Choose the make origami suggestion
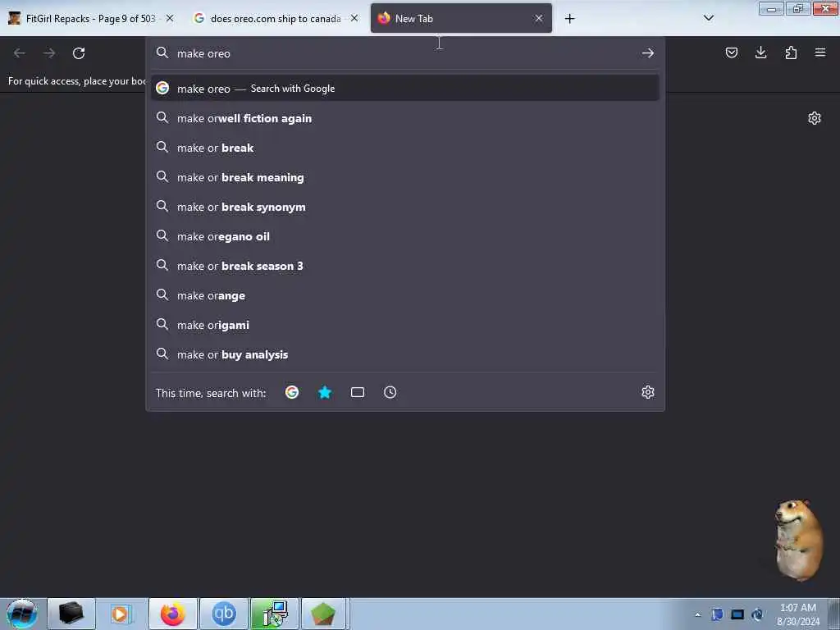Screen dimensions: 840x630 404,325
